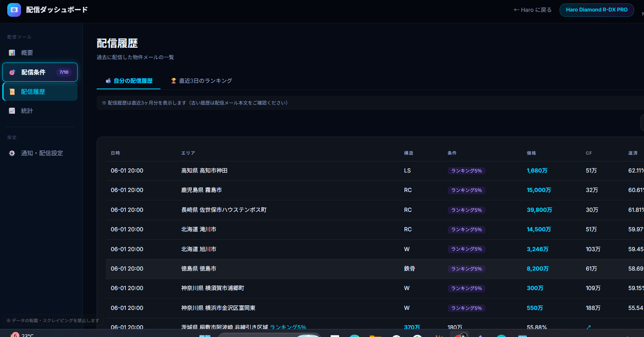Click the 日時 column header

[115, 153]
